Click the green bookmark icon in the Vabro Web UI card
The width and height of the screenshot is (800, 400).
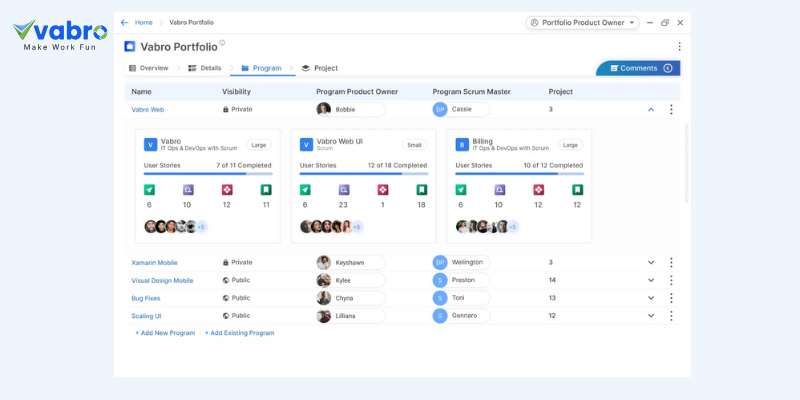(x=421, y=190)
